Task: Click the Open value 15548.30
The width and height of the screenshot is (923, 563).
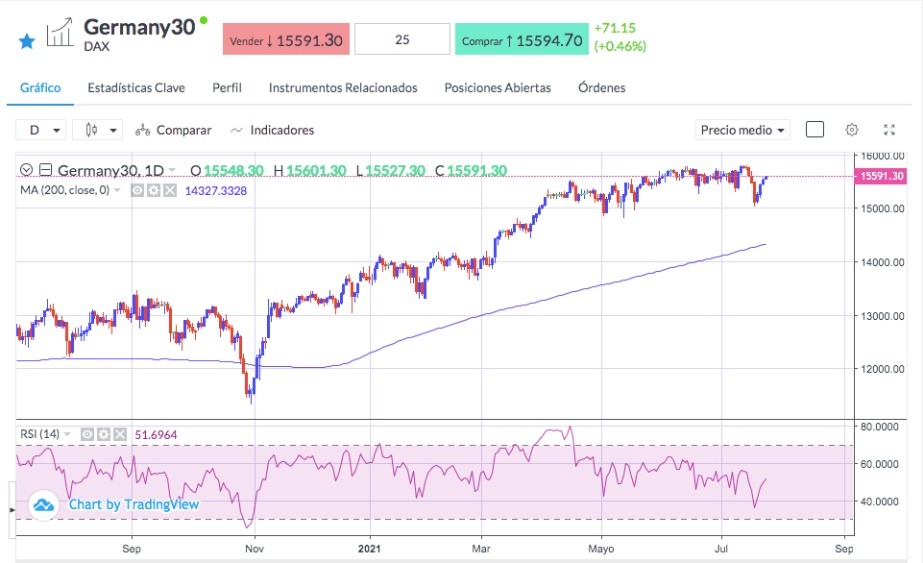Action: tap(233, 171)
